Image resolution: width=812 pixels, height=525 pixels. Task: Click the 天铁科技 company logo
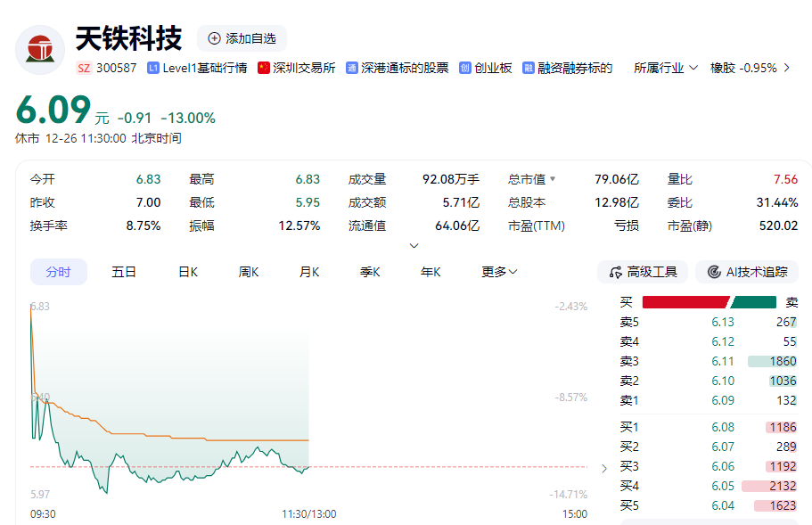tap(40, 49)
